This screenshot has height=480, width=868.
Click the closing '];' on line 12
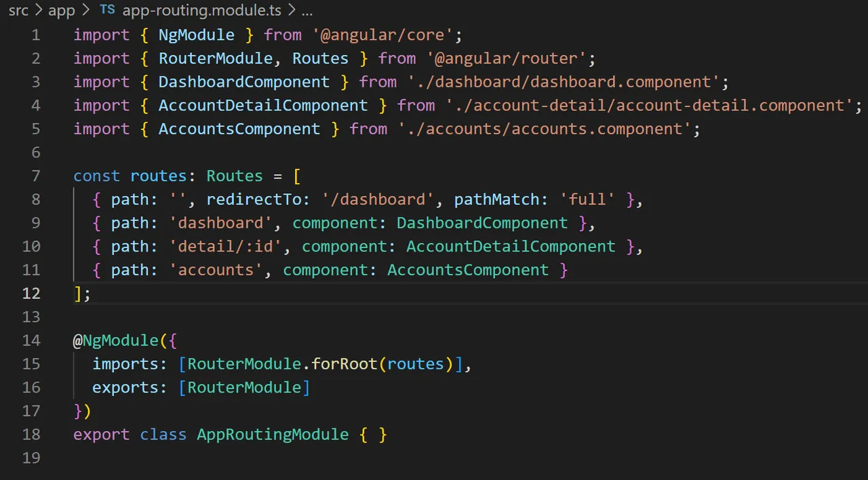[82, 294]
